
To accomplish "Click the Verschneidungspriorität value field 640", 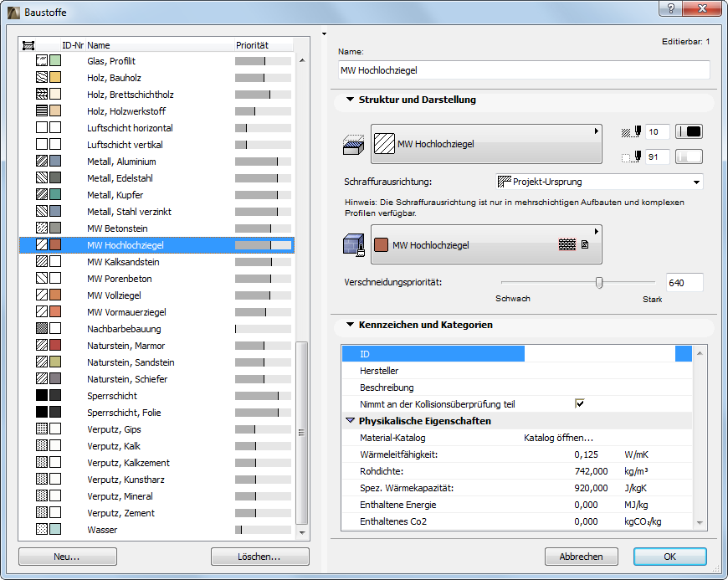I will [684, 282].
